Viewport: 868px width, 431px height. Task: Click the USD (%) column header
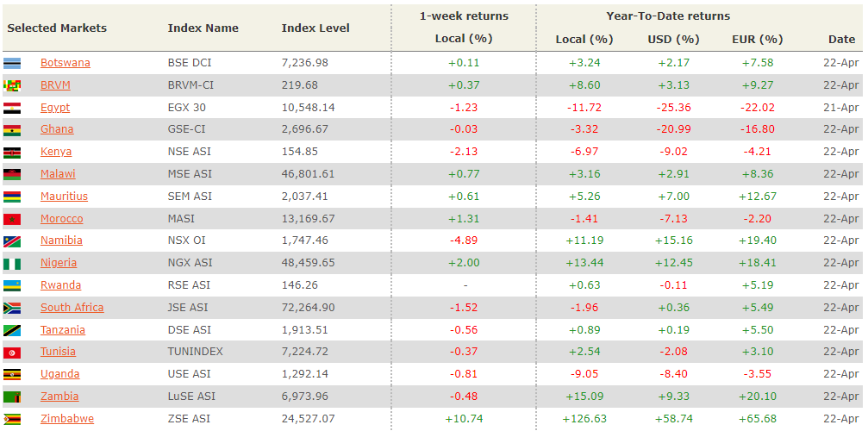click(x=674, y=40)
